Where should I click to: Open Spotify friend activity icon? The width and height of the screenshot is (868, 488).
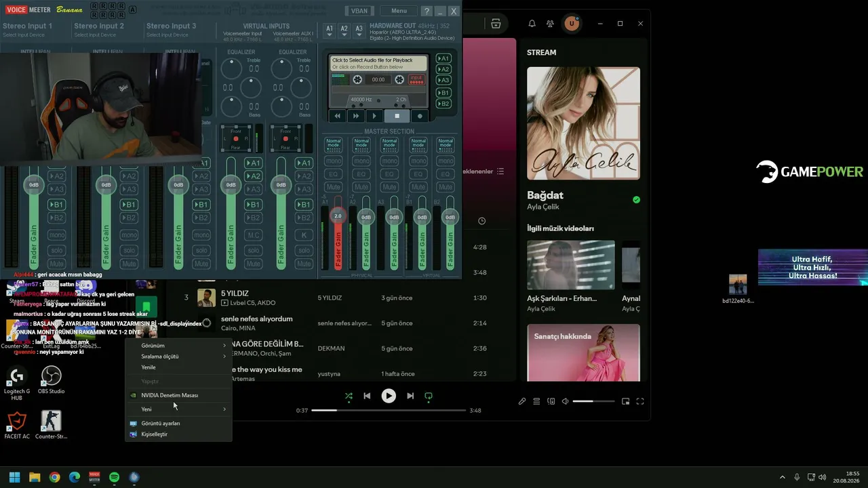(551, 24)
